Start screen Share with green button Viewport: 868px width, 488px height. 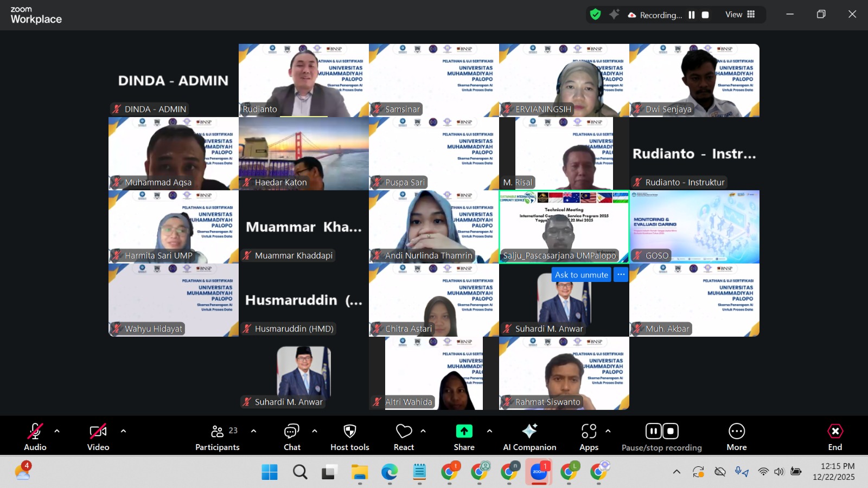coord(464,436)
